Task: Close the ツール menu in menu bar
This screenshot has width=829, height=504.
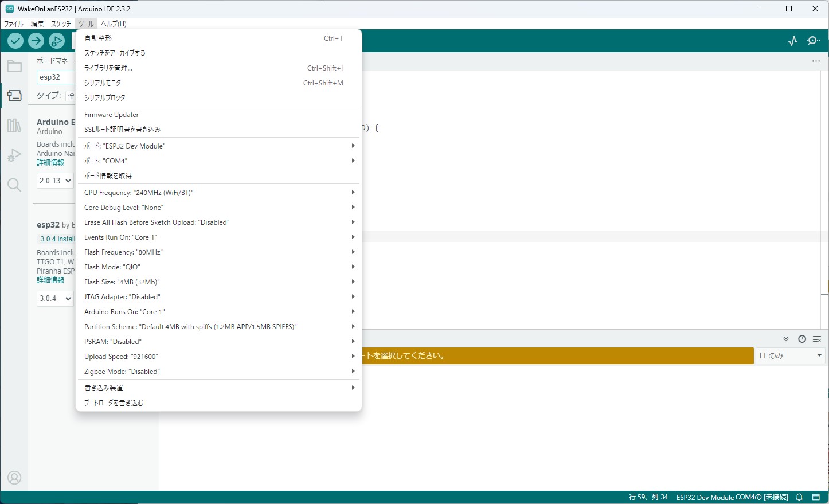Action: (86, 24)
